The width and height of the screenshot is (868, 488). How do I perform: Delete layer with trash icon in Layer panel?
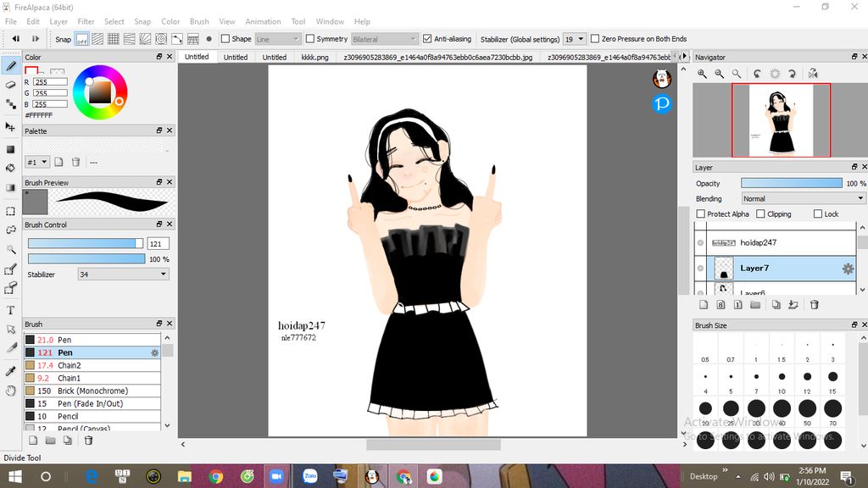pos(815,305)
